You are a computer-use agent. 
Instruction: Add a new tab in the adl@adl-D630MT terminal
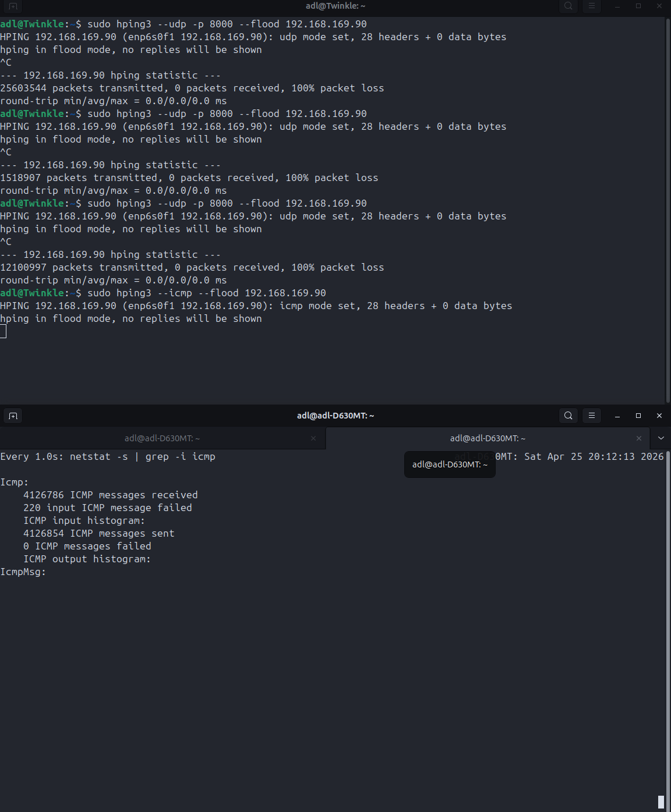[x=13, y=416]
